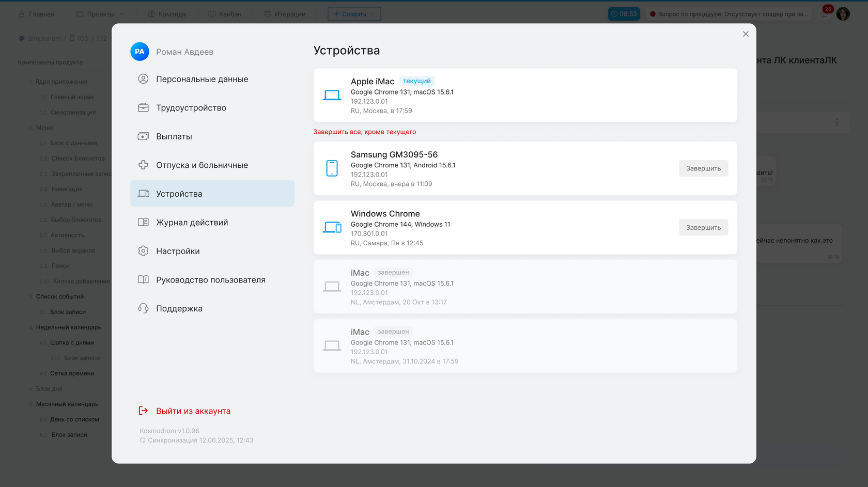Open the Проекты dropdown in top navigation
868x487 pixels.
tap(100, 14)
